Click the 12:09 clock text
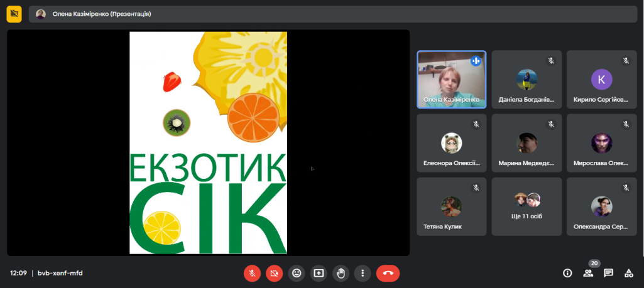 click(18, 273)
